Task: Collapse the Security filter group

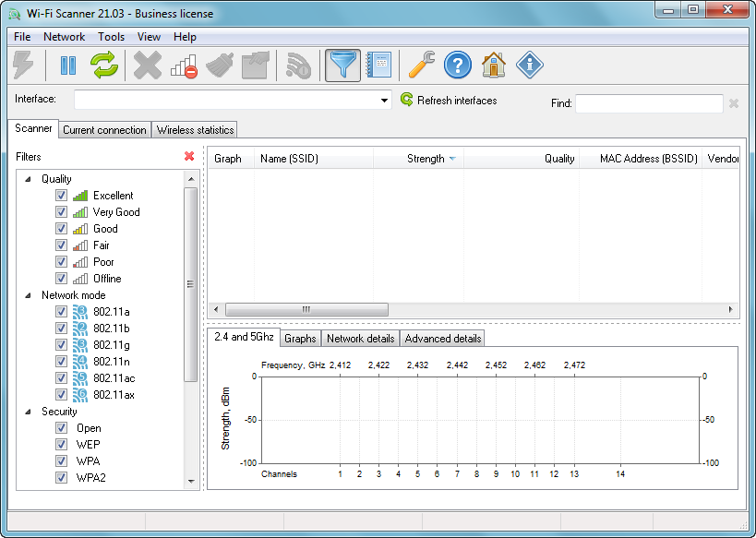Action: [28, 412]
